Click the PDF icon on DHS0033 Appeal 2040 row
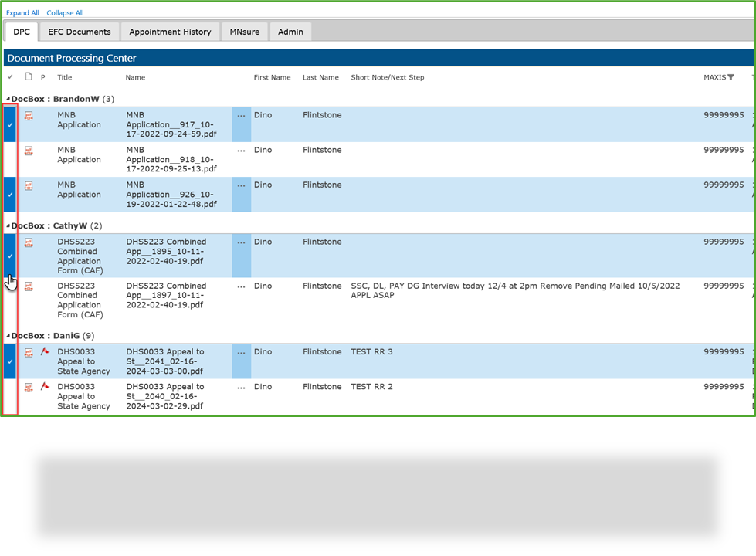 [28, 387]
